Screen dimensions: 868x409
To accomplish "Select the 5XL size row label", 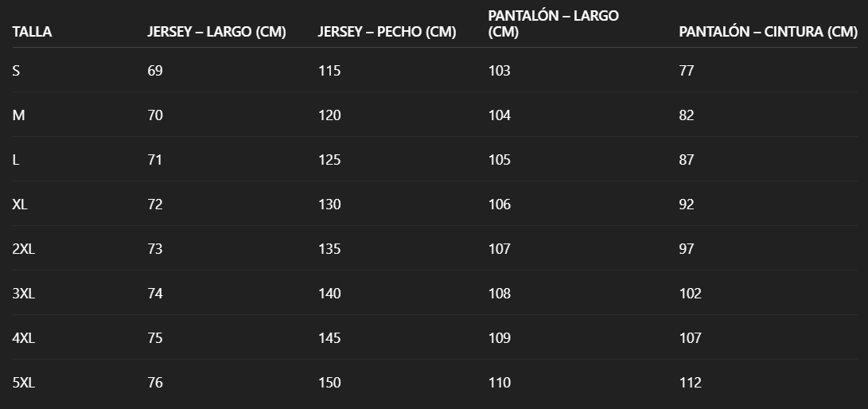I will click(24, 383).
